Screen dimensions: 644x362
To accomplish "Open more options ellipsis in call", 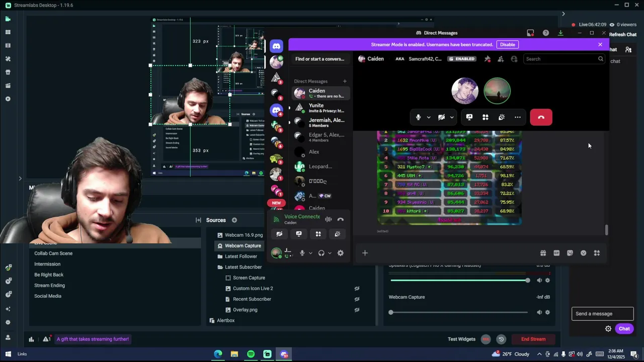I will [518, 117].
